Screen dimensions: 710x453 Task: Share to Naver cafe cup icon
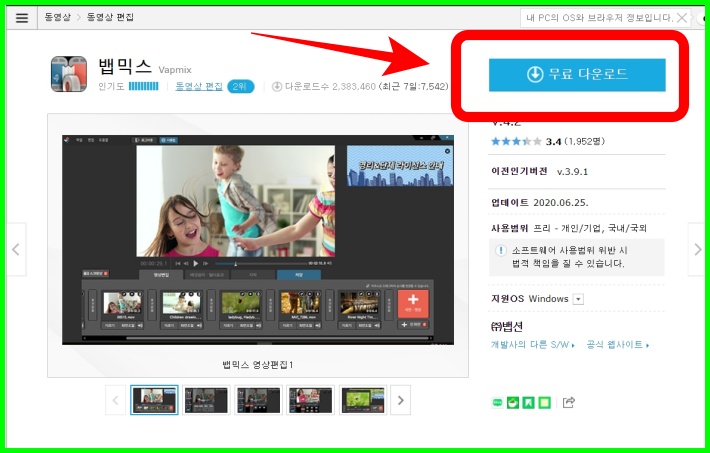pos(513,402)
